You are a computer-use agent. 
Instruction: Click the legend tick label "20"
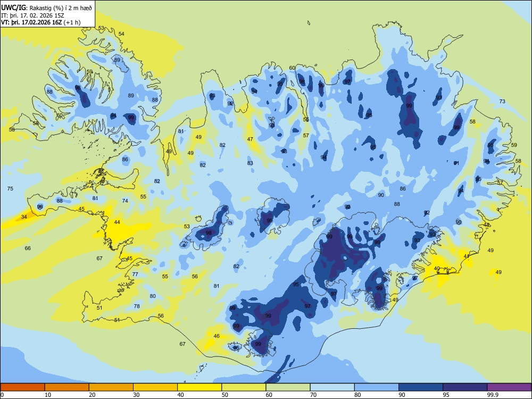92,395
